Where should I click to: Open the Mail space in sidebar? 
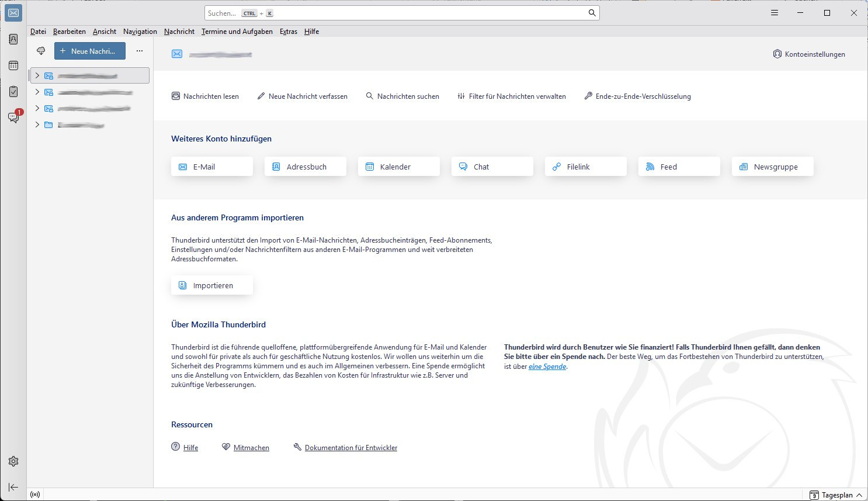click(13, 13)
